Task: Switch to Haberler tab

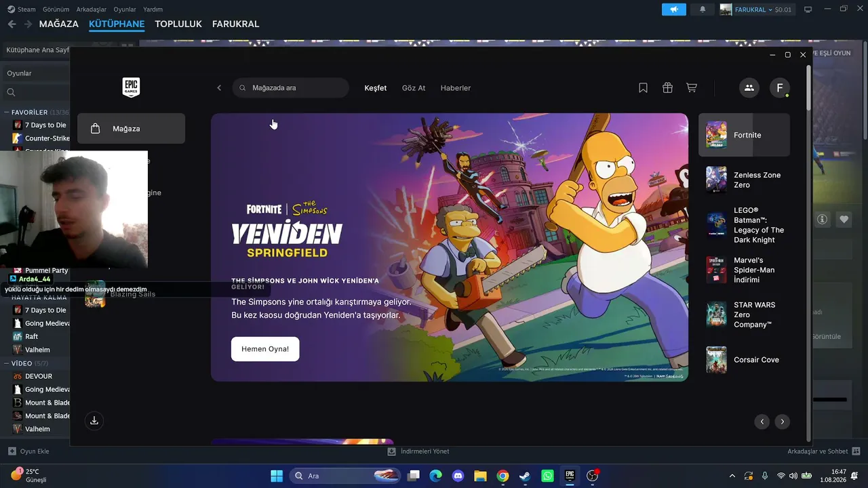Action: point(456,88)
